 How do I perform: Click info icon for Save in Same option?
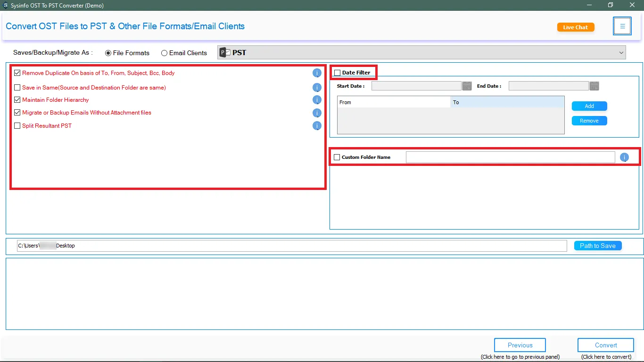317,88
